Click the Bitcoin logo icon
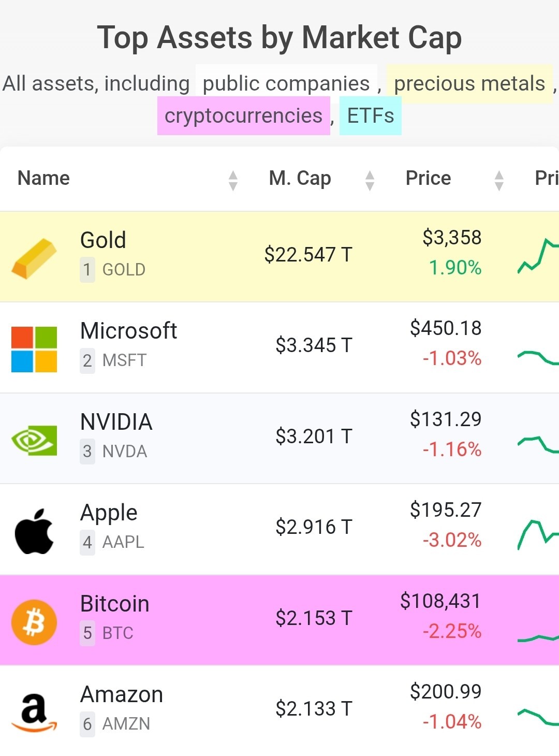 coord(34,622)
